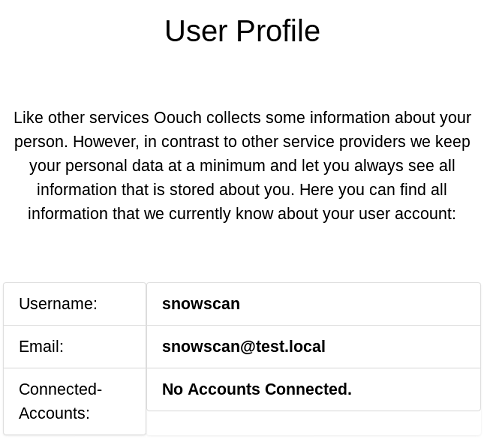Click the Connected-Accounts: label cell
This screenshot has width=487, height=442.
click(75, 401)
